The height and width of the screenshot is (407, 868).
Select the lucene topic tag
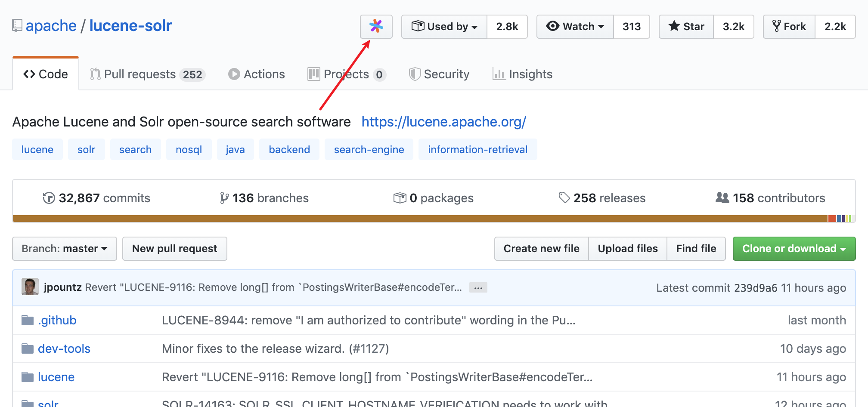coord(37,149)
